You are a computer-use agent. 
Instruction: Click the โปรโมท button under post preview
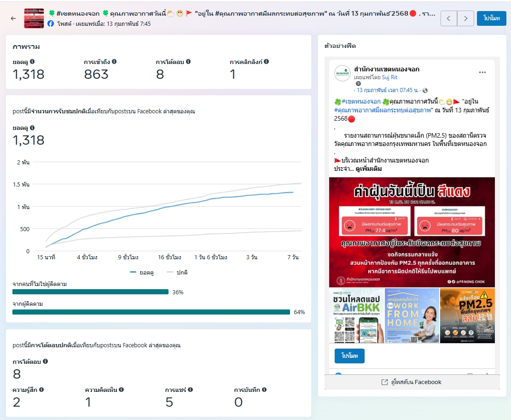[349, 356]
